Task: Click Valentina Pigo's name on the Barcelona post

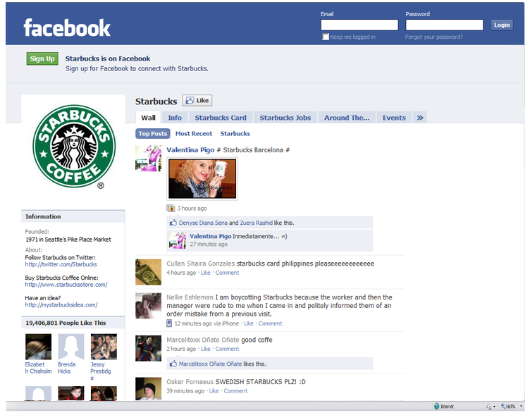Action: pyautogui.click(x=190, y=149)
